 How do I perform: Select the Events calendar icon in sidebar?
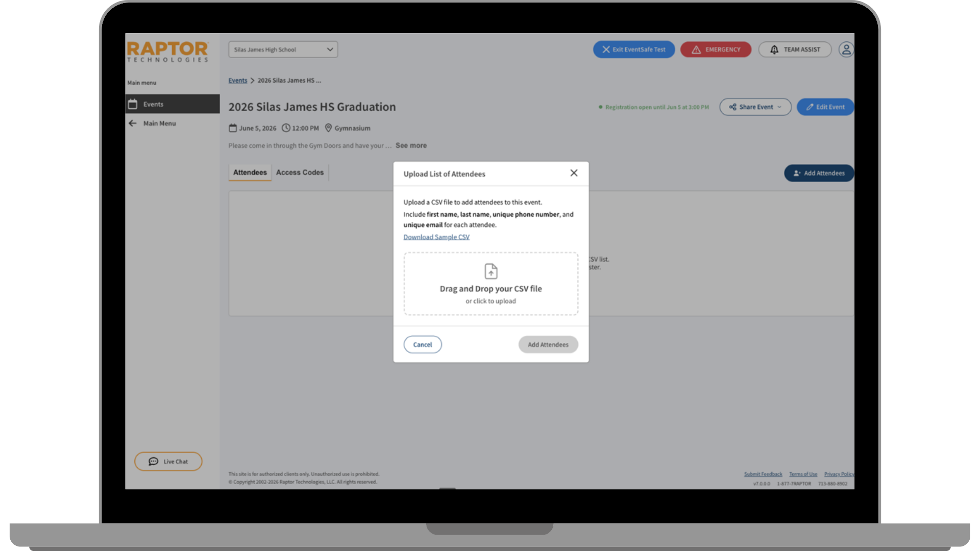133,104
